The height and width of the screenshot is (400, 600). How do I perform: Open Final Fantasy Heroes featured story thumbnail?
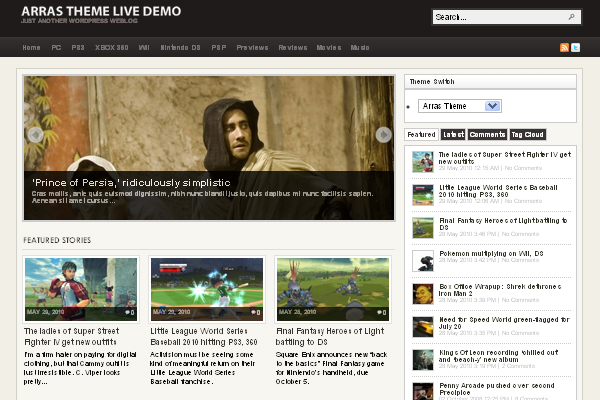tap(333, 289)
